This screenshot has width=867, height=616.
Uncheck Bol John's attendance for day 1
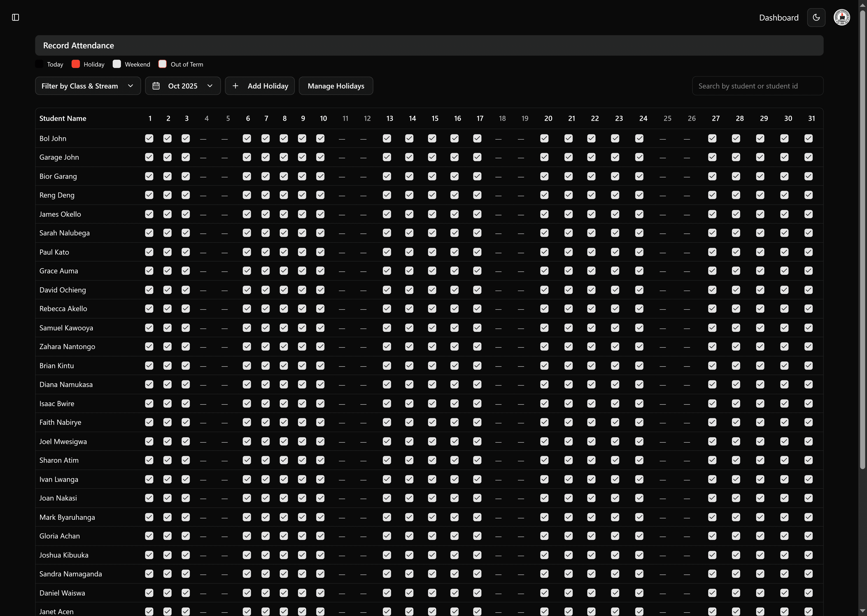[x=149, y=138]
